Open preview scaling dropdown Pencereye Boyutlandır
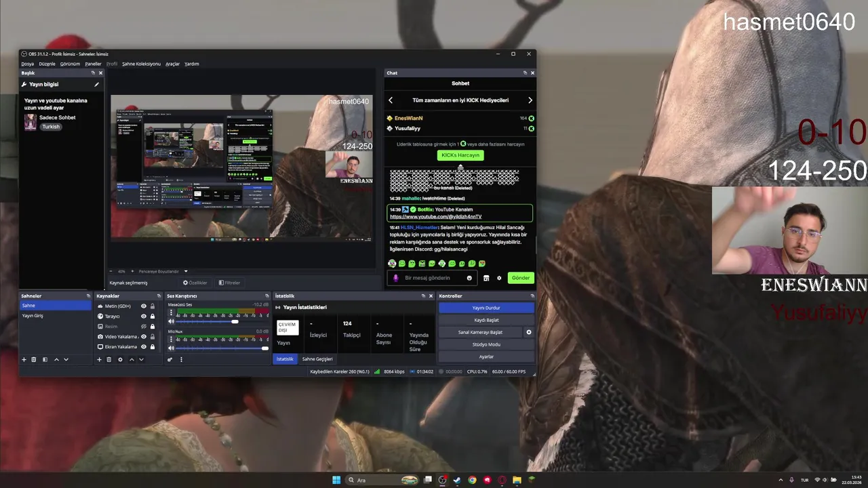 163,271
